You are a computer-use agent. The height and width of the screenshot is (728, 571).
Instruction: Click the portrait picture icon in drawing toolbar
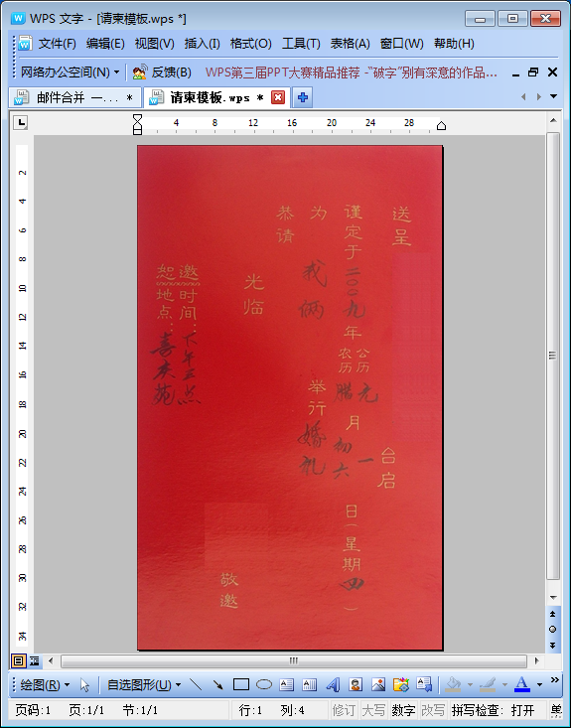pyautogui.click(x=356, y=684)
